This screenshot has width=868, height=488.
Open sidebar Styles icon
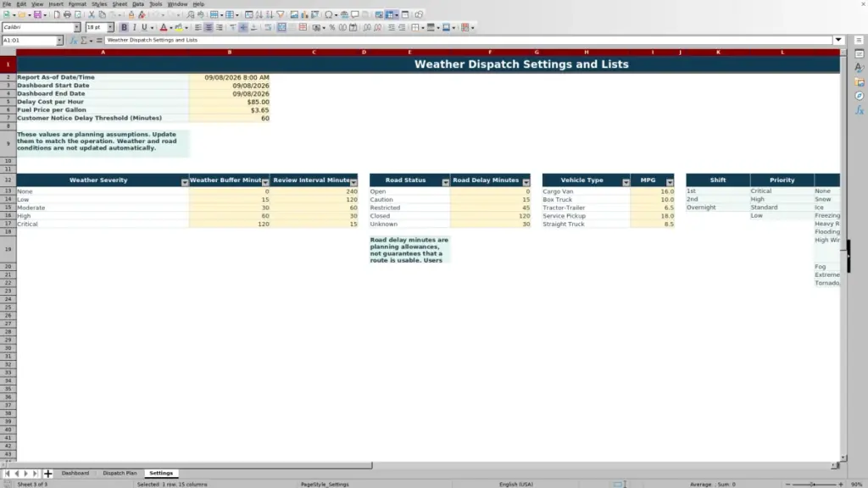tap(860, 68)
